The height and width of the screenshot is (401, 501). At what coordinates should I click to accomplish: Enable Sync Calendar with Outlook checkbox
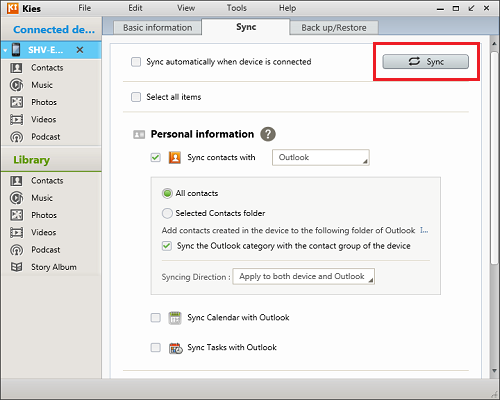click(x=155, y=318)
